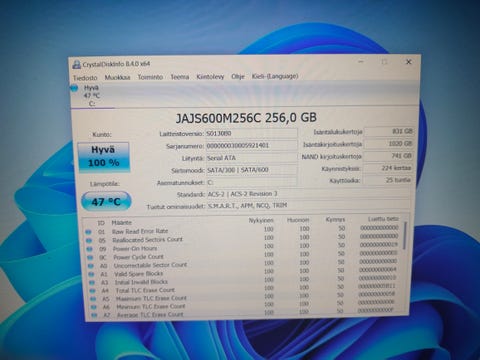Click the CrystalDiskInfo app icon in the title bar

tap(77, 64)
